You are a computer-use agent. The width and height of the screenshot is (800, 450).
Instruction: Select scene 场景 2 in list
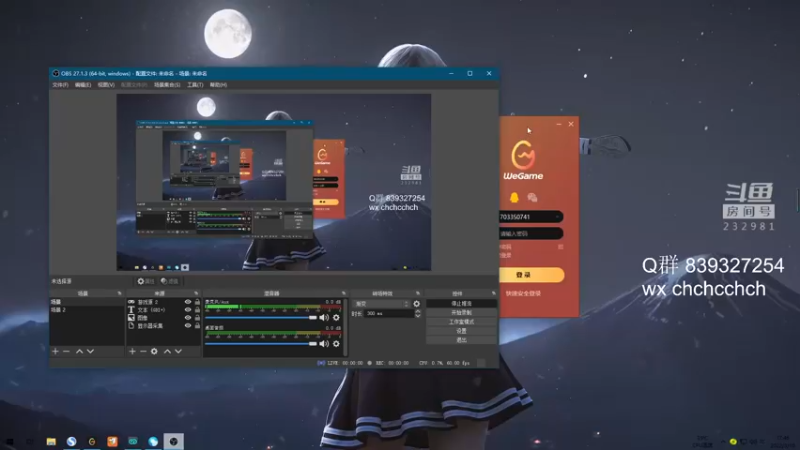[x=87, y=310]
